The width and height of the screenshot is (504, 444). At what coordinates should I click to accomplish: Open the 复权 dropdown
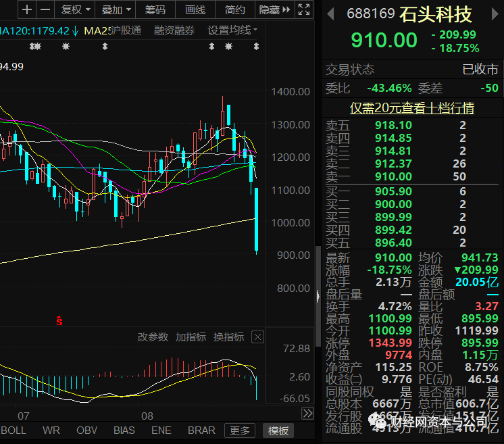(75, 9)
